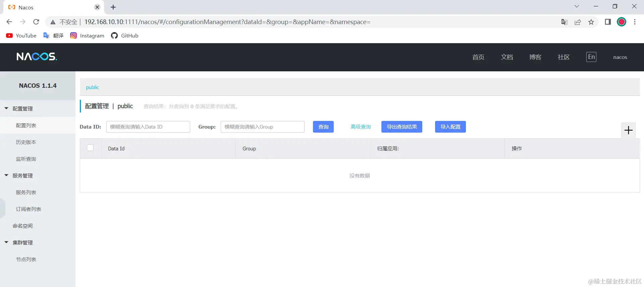Click the Google Translate page icon in address bar
This screenshot has height=287, width=644.
564,22
